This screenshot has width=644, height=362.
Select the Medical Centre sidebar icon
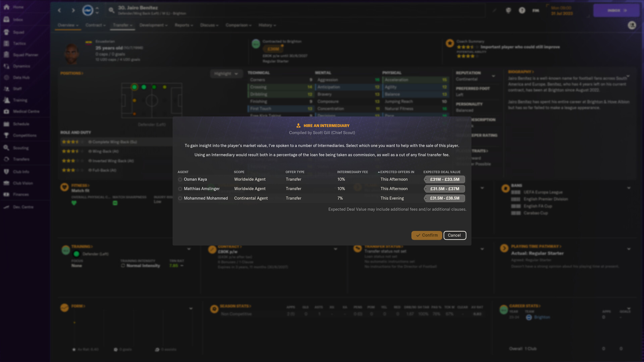[6, 112]
